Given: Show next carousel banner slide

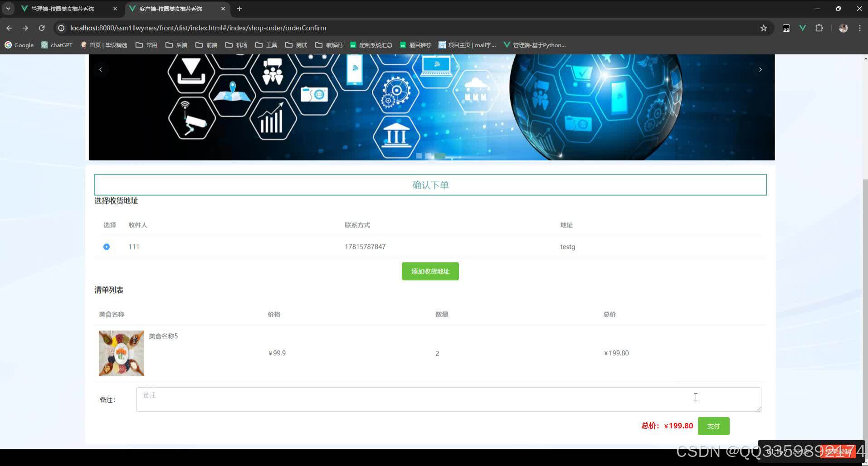Looking at the screenshot, I should point(761,69).
